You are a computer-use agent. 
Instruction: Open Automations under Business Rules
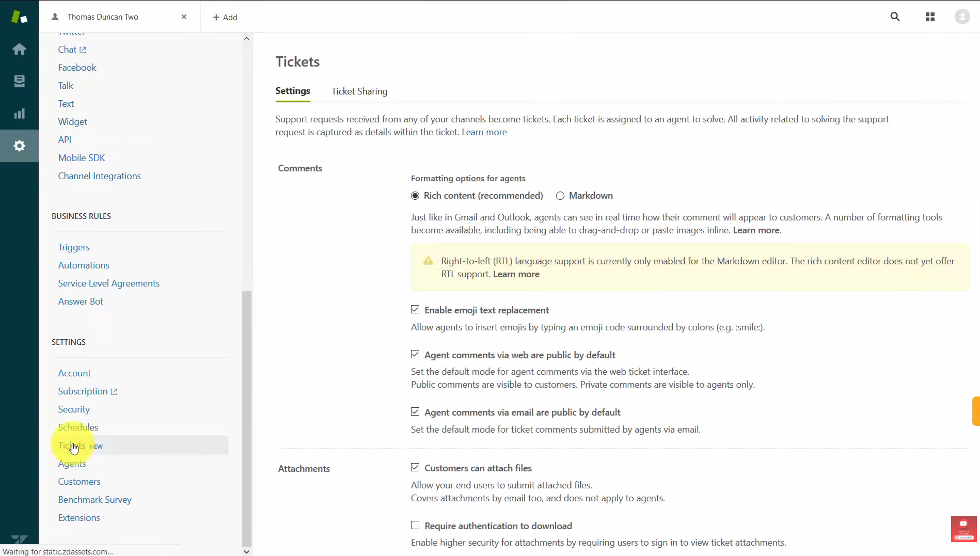pos(84,265)
